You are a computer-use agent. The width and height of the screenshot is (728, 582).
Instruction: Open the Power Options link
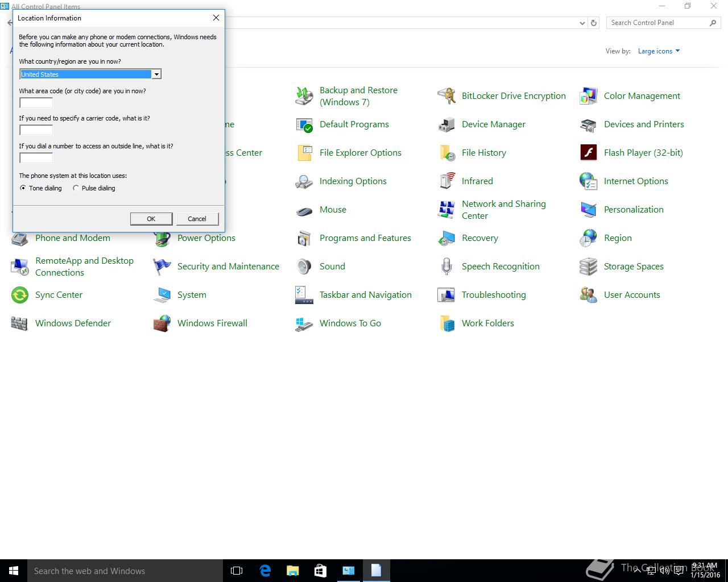pyautogui.click(x=206, y=238)
